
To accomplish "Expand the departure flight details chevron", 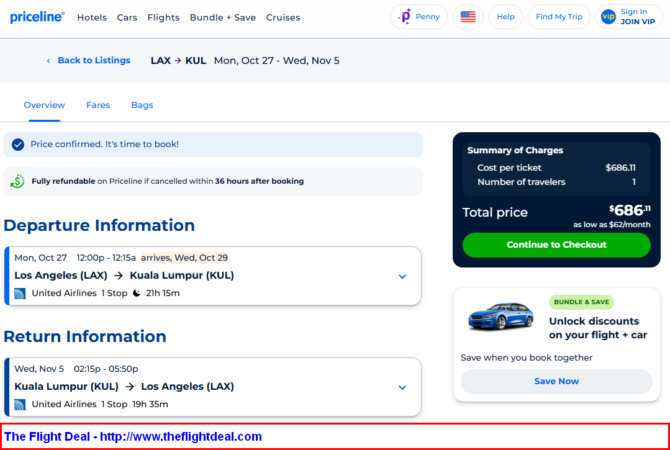I will (402, 276).
